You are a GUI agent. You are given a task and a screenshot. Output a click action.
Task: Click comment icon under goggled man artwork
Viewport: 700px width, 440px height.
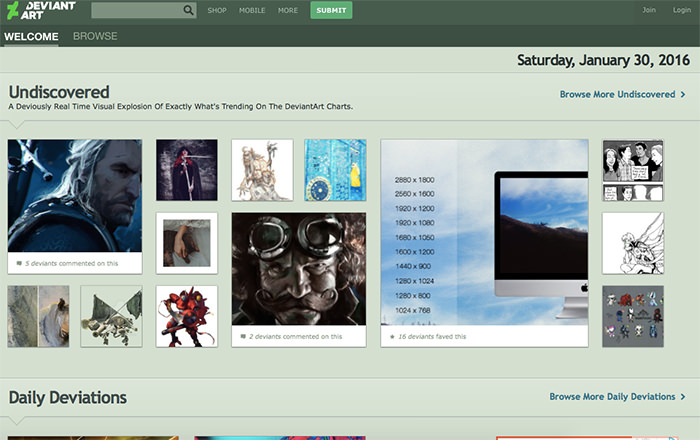coord(243,336)
